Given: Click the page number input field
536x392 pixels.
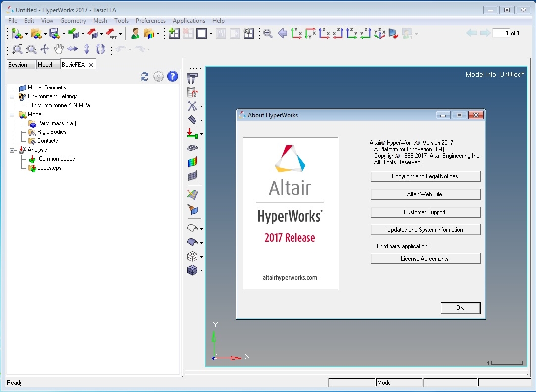Looking at the screenshot, I should (501, 33).
